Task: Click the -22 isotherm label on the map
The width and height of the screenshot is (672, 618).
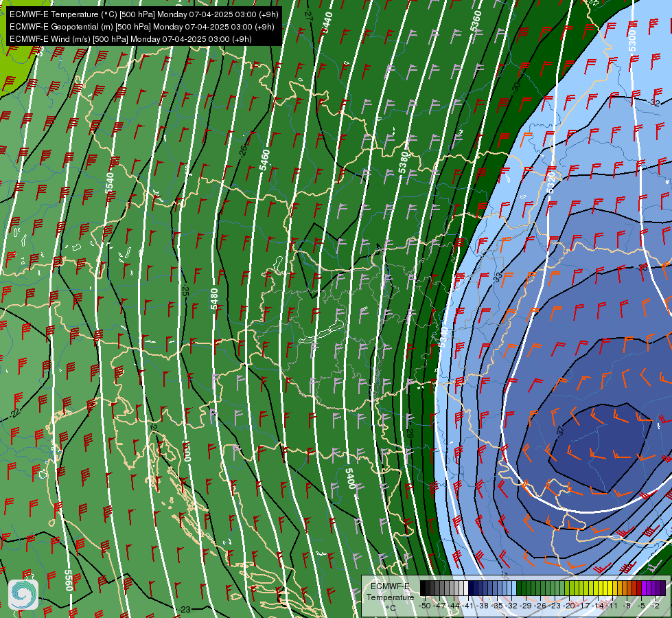Action: 15,413
